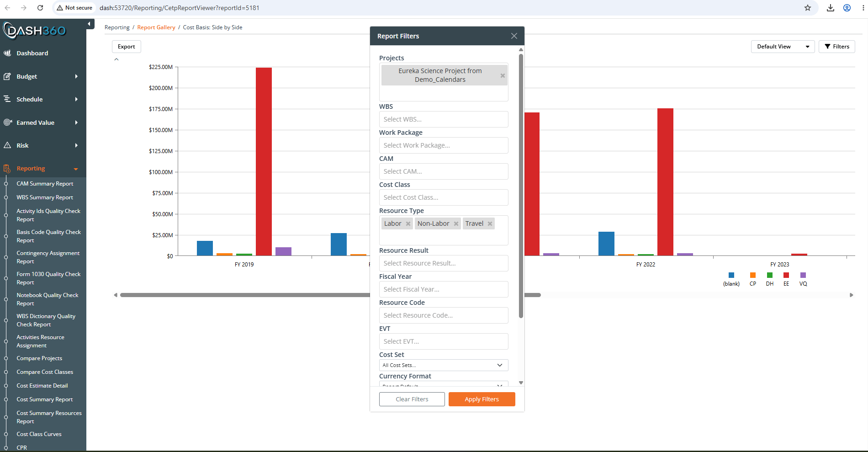
Task: Click the Export button
Action: pos(127,47)
